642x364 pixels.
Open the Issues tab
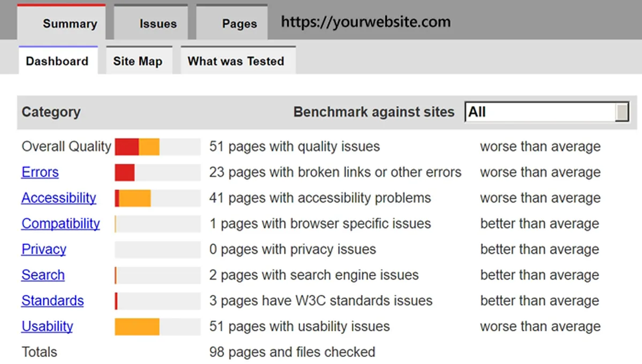coord(151,22)
